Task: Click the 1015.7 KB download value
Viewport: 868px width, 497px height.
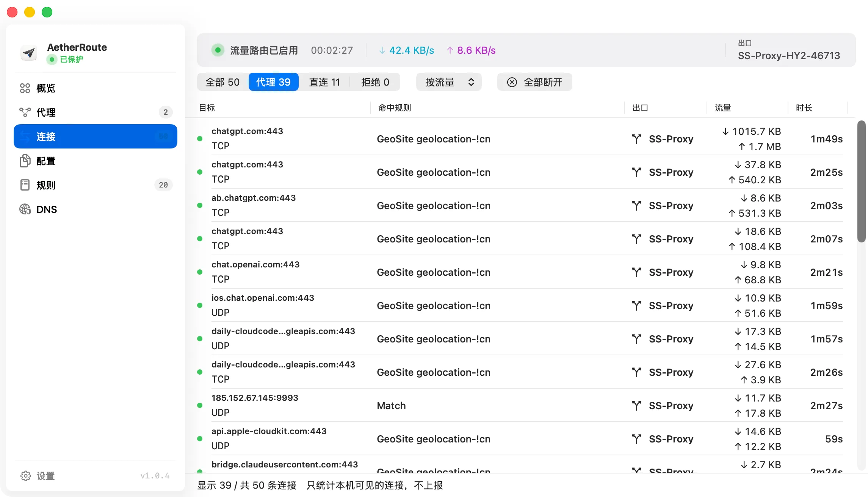Action: [752, 131]
